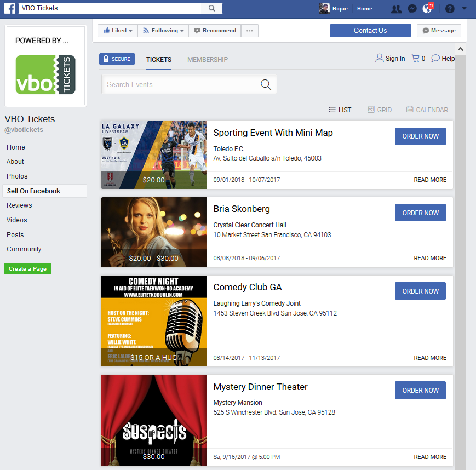Click the Recommend button
The width and height of the screenshot is (476, 470).
[215, 31]
